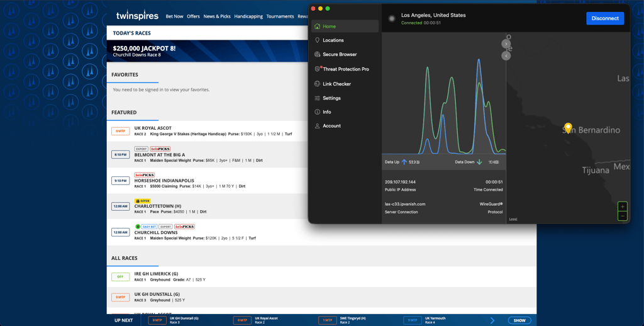This screenshot has width=644, height=326.
Task: Click the $250,000 Jackpot 8 banner
Action: (x=208, y=51)
